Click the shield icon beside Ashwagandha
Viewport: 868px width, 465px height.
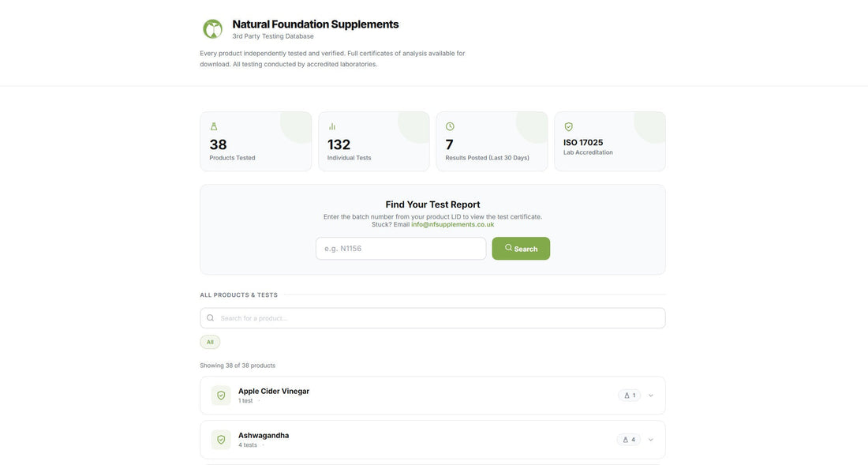(221, 440)
